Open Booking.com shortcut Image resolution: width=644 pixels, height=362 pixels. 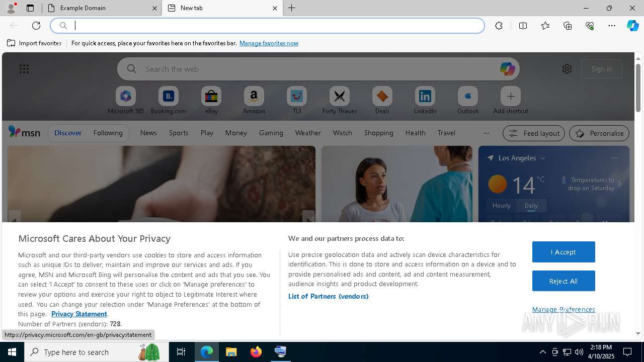(x=169, y=100)
